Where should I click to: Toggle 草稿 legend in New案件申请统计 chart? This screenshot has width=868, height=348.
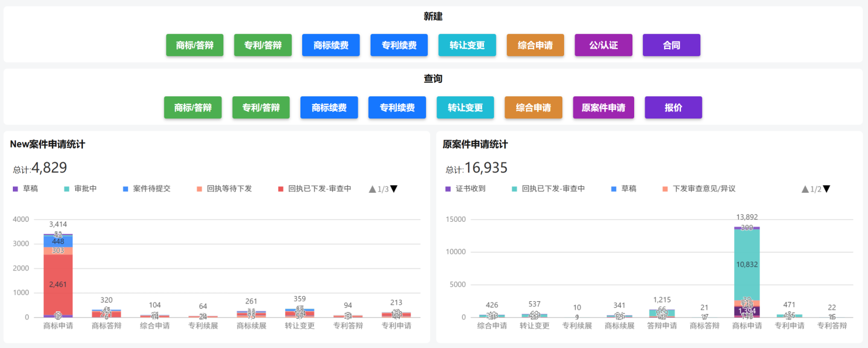point(25,189)
